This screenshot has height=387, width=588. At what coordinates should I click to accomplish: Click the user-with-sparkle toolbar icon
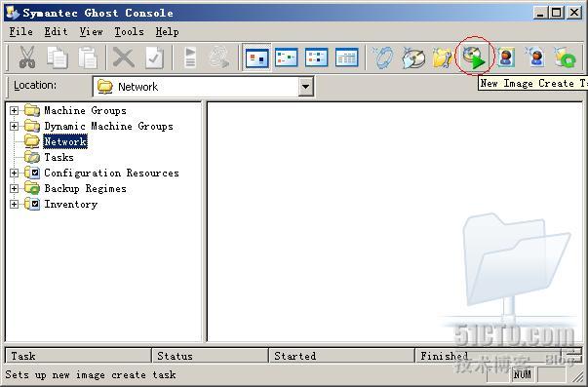pos(535,58)
